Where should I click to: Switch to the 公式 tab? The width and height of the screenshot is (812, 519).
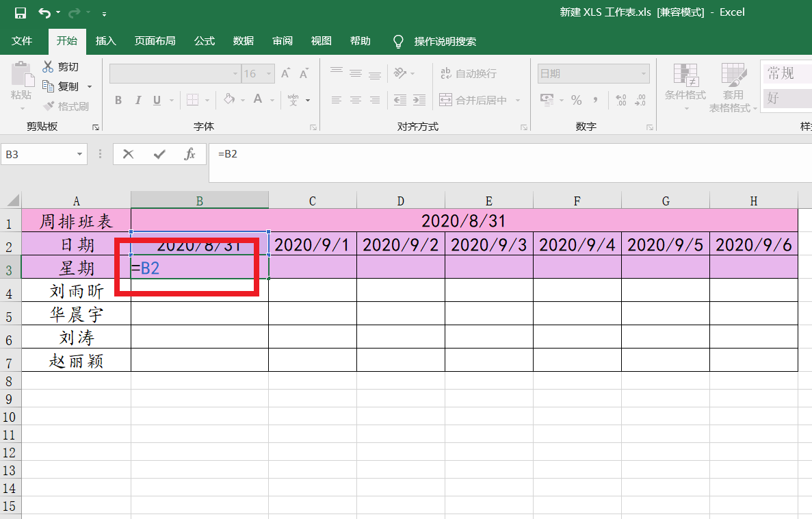point(205,41)
